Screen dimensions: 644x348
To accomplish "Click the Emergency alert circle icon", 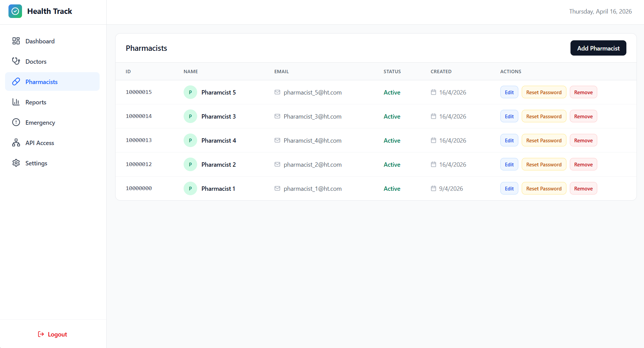I will pos(16,122).
